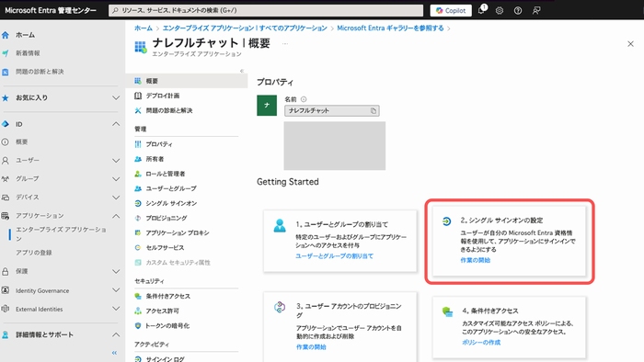Click the サインイン ログ menu icon
The image size is (644, 362).
pos(138,359)
